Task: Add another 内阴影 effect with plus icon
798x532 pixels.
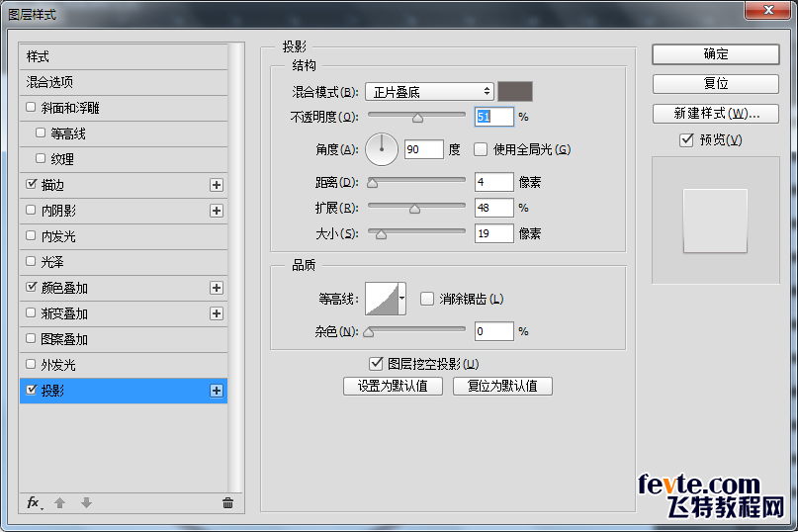Action: [217, 211]
